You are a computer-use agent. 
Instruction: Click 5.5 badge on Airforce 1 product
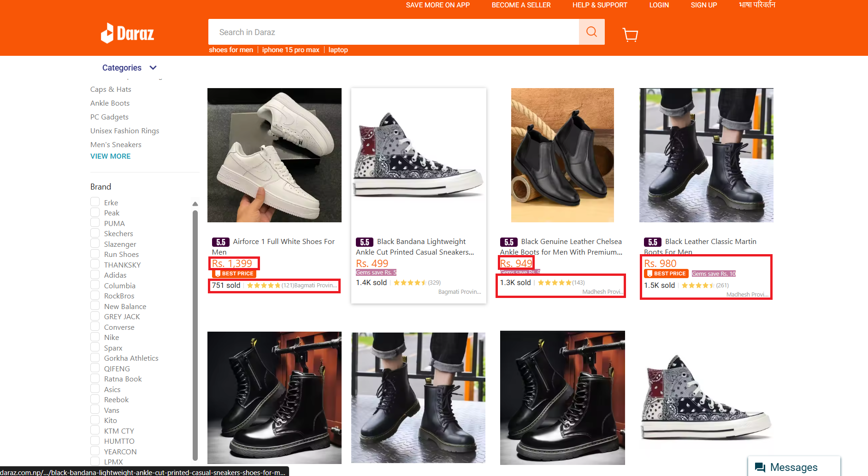221,242
